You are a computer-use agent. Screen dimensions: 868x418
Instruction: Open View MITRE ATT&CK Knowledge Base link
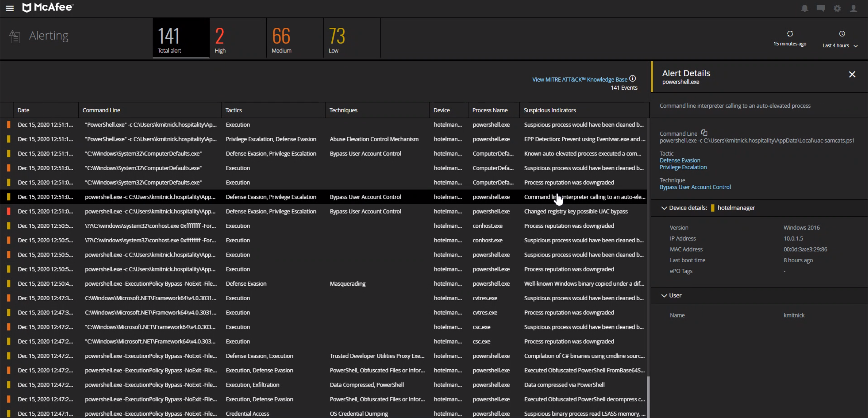click(x=579, y=80)
